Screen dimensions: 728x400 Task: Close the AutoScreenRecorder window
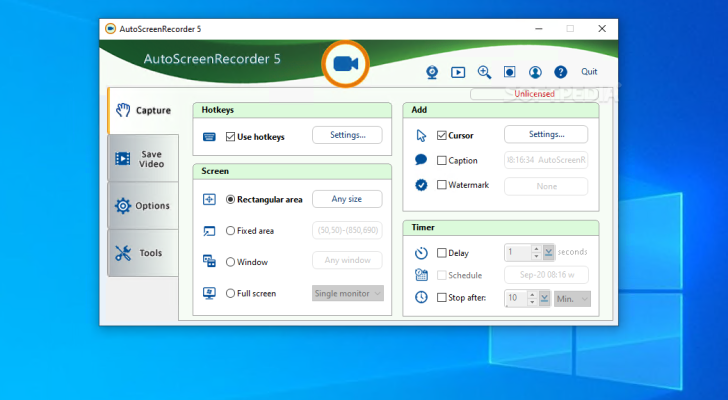pyautogui.click(x=602, y=29)
